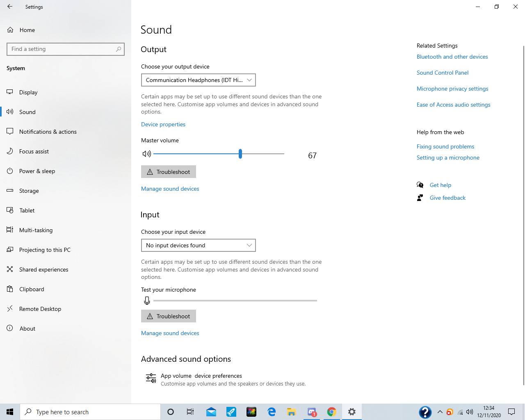Click the Get help link
This screenshot has width=525, height=420.
[441, 185]
